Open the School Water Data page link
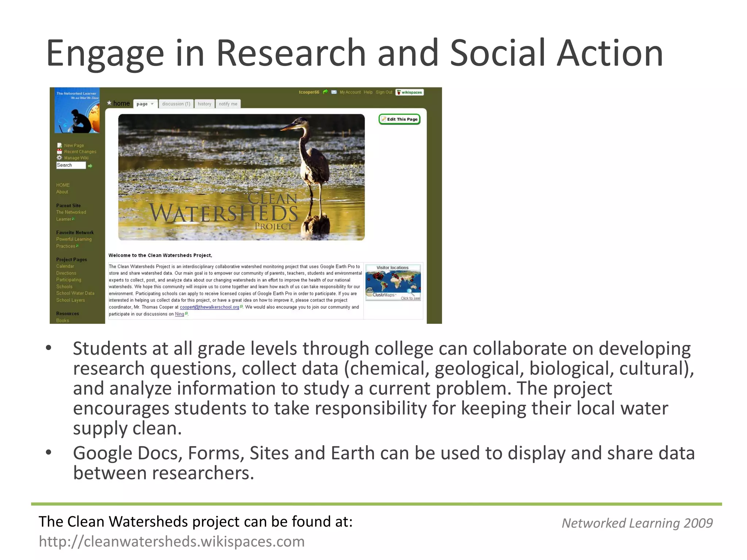 75,293
